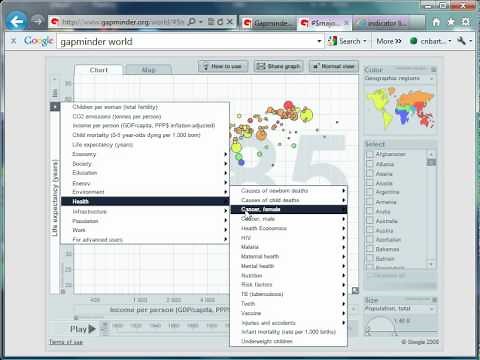Click the Google toolbar Search button

point(347,41)
